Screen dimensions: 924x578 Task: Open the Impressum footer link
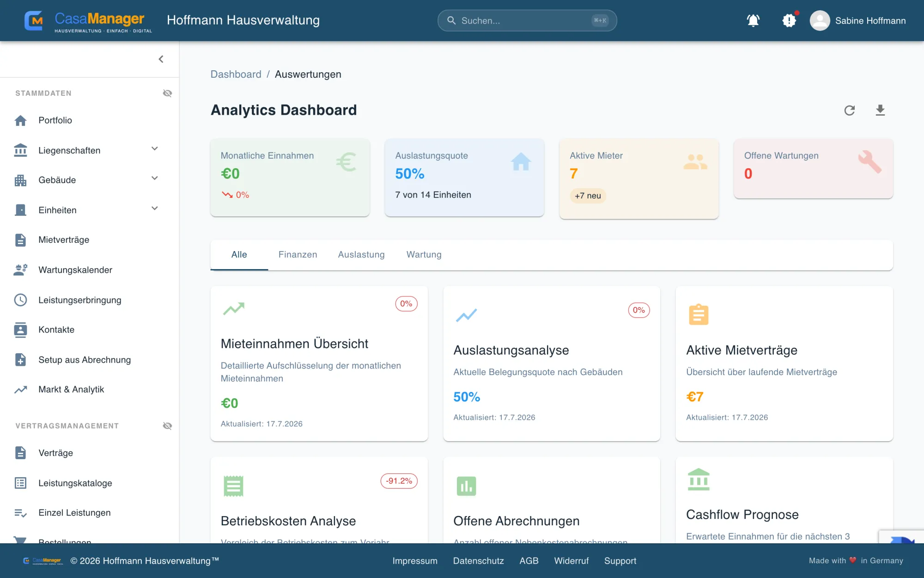pos(415,561)
